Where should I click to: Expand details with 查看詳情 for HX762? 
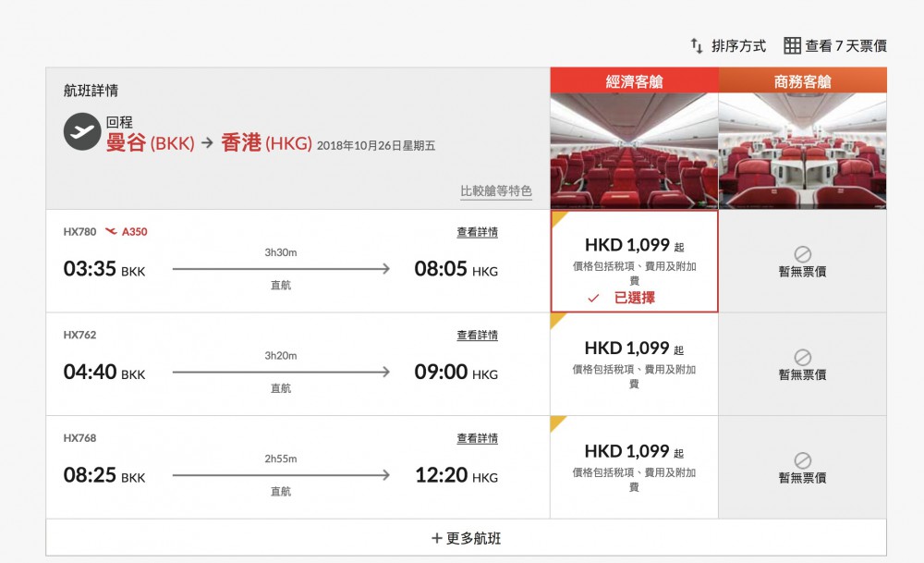click(476, 336)
